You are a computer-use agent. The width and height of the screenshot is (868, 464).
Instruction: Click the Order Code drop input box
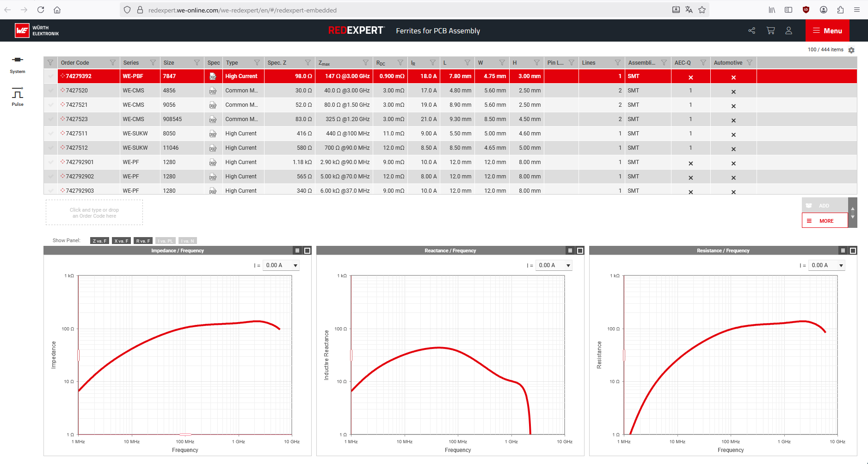(x=94, y=213)
